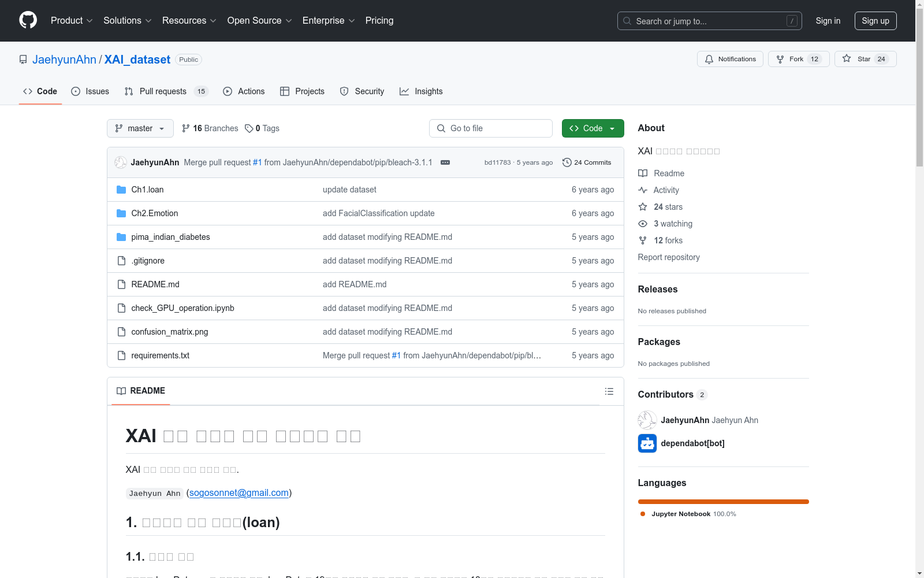Expand the Enterprise menu
The image size is (924, 578).
329,20
